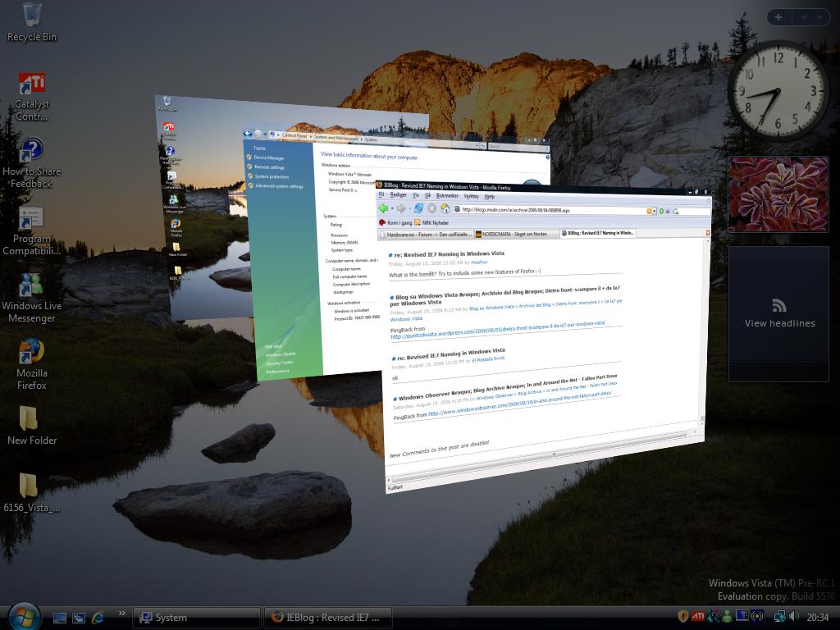Viewport: 840px width, 630px height.
Task: Launch the ATI Catalyst Control Center shortcut
Action: click(x=32, y=98)
